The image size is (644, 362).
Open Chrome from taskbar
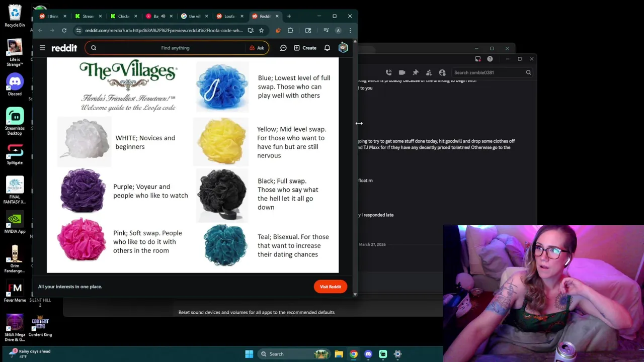click(354, 354)
